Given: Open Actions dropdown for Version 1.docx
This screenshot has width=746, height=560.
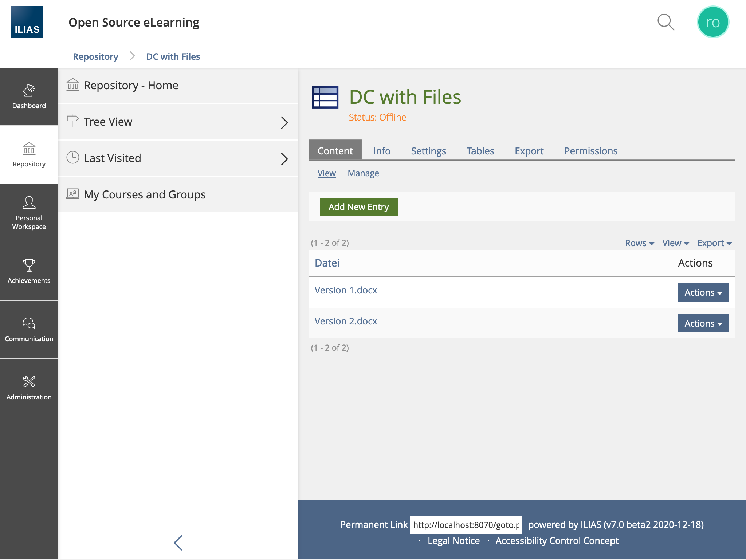Looking at the screenshot, I should pyautogui.click(x=703, y=292).
